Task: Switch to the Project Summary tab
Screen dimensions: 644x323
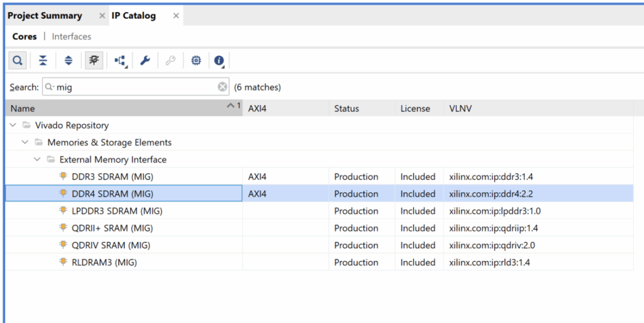Action: tap(45, 16)
